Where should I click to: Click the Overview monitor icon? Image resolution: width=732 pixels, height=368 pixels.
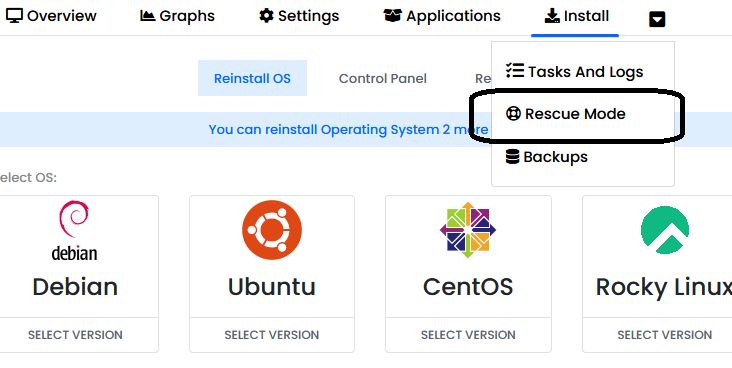click(x=14, y=16)
